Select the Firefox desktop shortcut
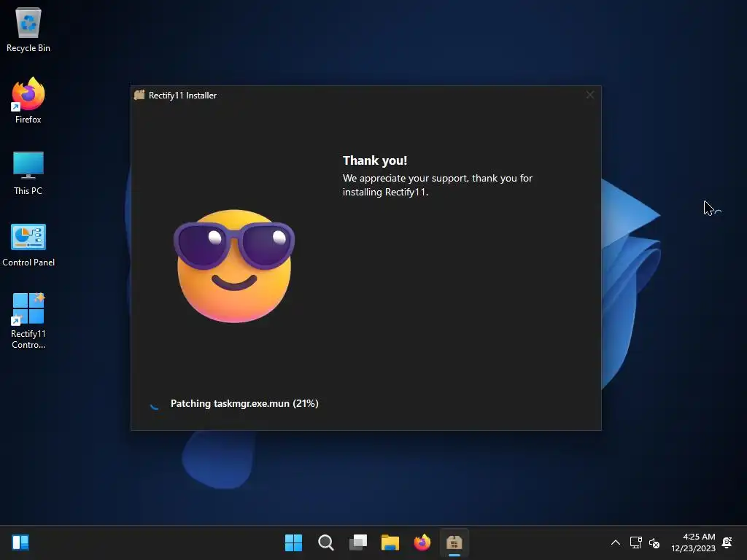Viewport: 747px width, 560px height. [x=28, y=101]
